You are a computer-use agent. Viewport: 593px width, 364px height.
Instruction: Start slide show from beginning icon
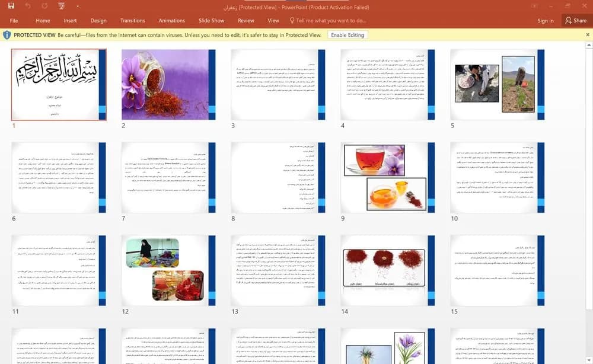point(61,6)
